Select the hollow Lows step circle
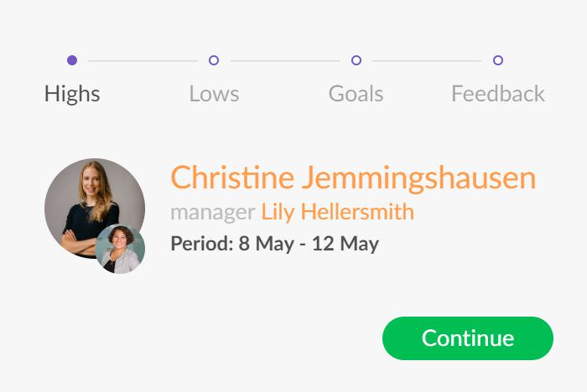The width and height of the screenshot is (587, 392). click(x=214, y=60)
